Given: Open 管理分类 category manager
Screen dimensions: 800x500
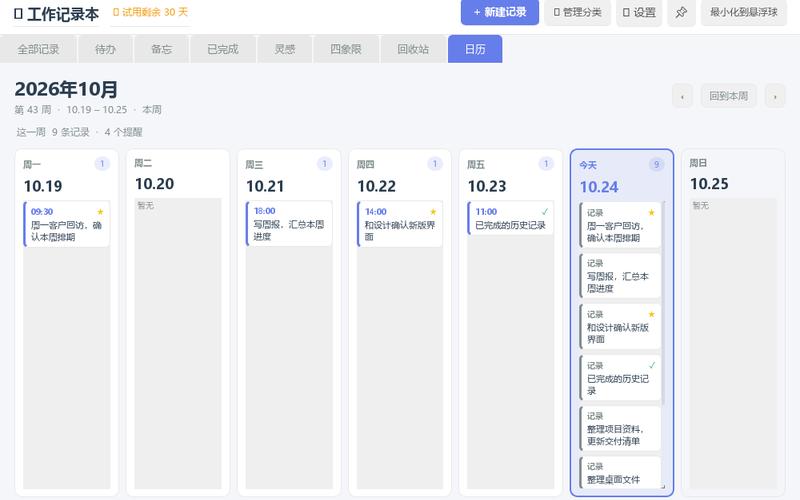Looking at the screenshot, I should [578, 12].
